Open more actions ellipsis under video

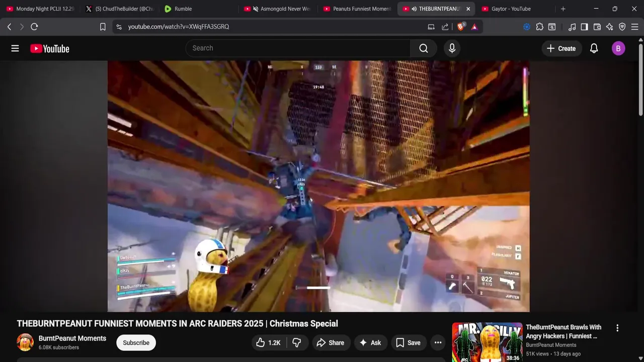point(438,343)
